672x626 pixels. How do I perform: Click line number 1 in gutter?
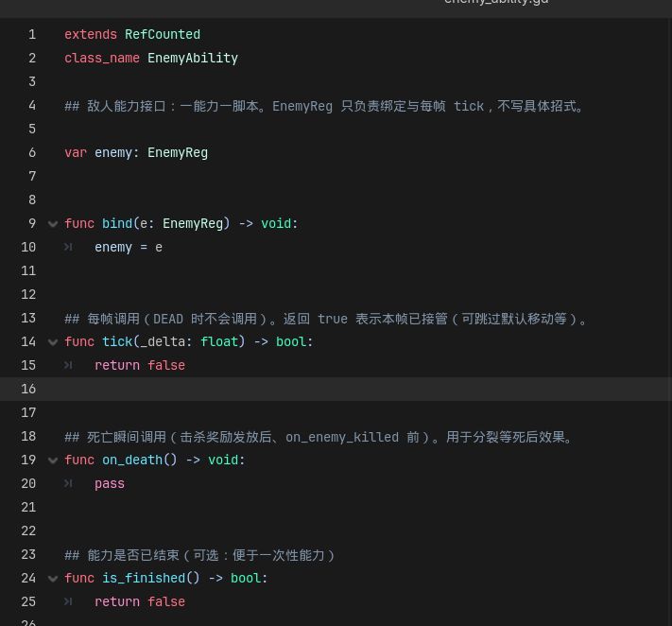click(32, 34)
